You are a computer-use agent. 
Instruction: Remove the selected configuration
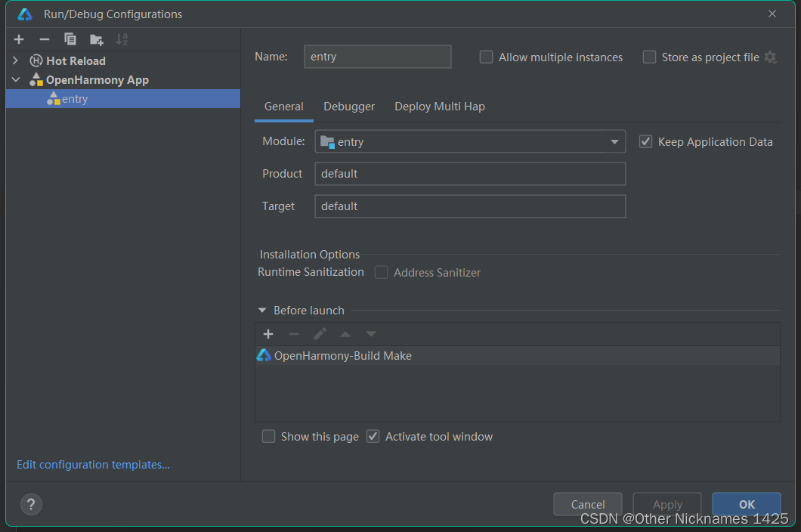click(45, 39)
